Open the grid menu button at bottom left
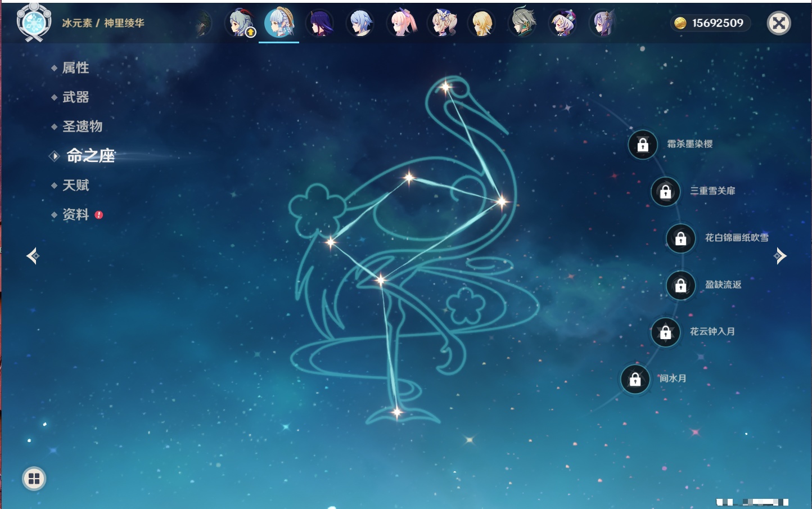The height and width of the screenshot is (509, 812). click(x=34, y=479)
